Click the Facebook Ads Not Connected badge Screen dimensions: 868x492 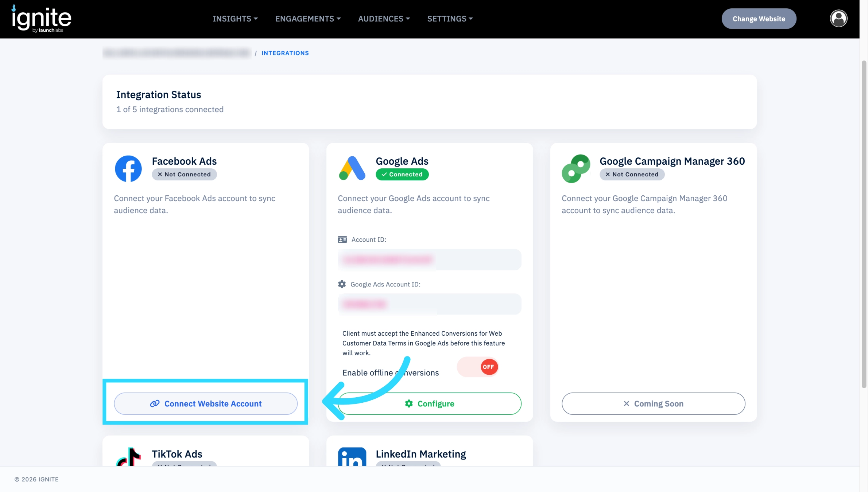[x=184, y=175]
